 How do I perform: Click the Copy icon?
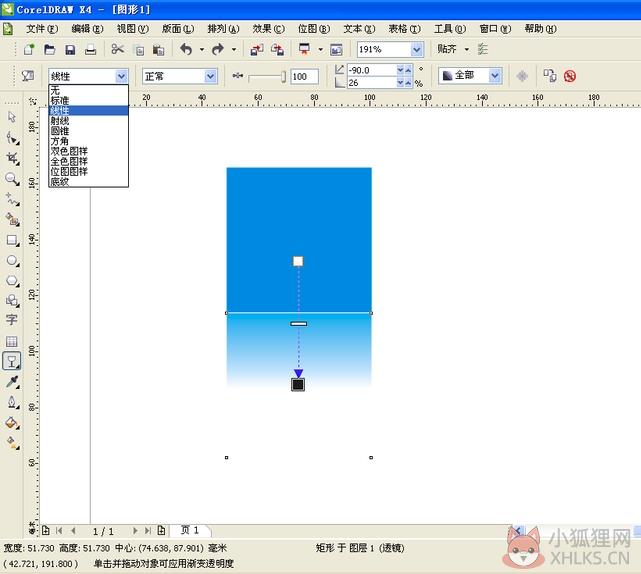(x=139, y=50)
